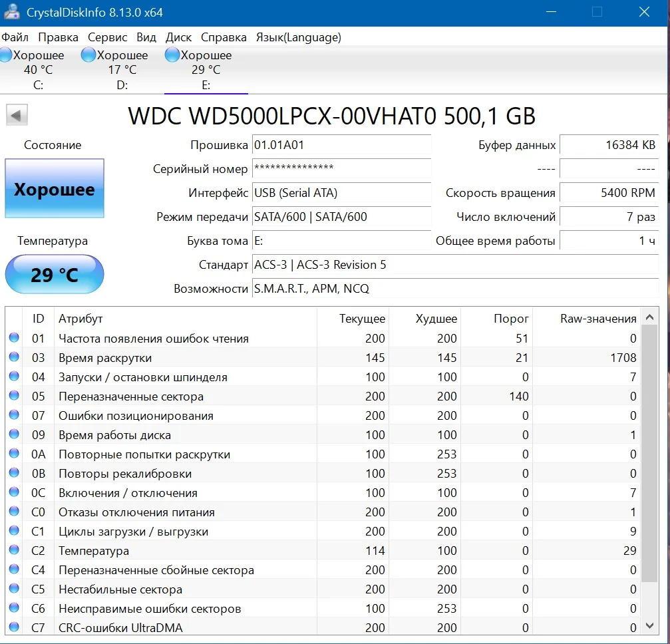Image resolution: width=670 pixels, height=644 pixels.
Task: Click status orb for attribute C0 row
Action: click(14, 511)
